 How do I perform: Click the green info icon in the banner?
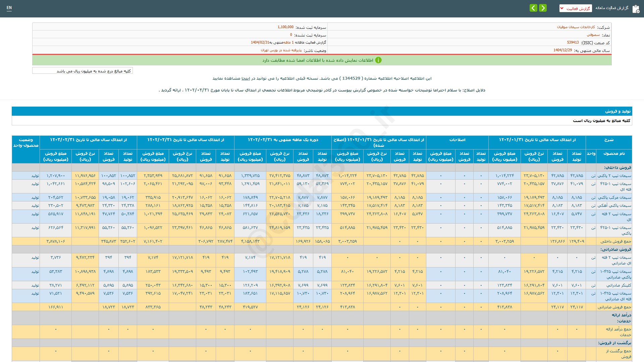coord(378,60)
